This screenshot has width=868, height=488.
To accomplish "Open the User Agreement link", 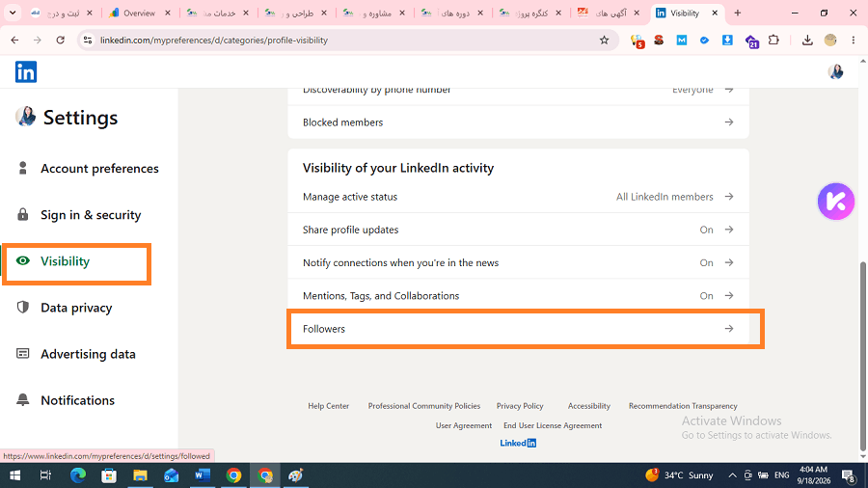I will (x=463, y=425).
